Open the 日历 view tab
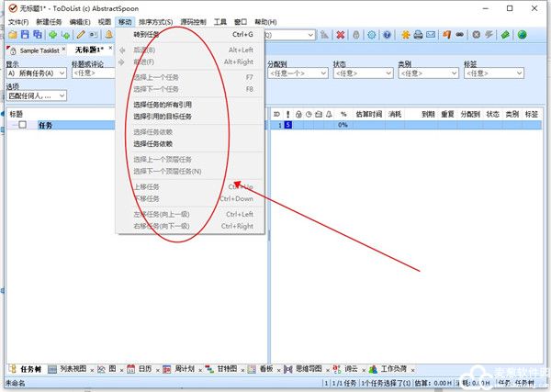This screenshot has width=551, height=392. pyautogui.click(x=140, y=369)
